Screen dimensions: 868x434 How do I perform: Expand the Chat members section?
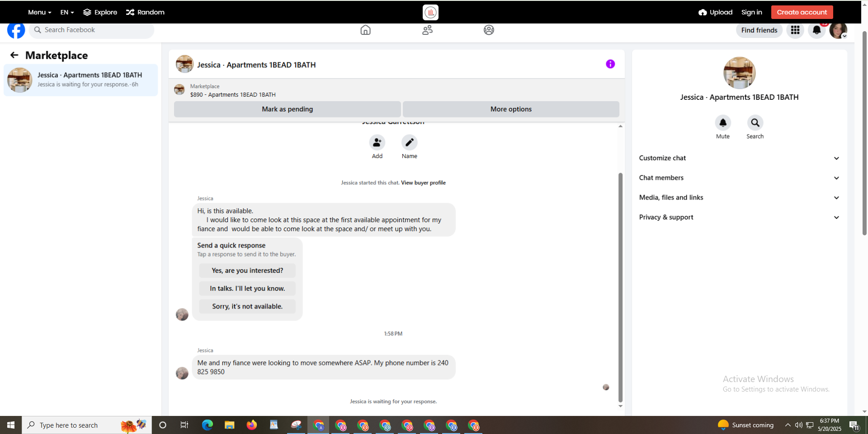click(x=739, y=178)
